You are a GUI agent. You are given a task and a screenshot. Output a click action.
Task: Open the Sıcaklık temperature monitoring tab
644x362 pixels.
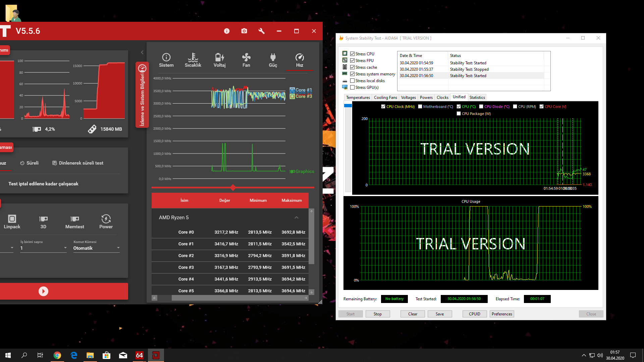pyautogui.click(x=193, y=60)
